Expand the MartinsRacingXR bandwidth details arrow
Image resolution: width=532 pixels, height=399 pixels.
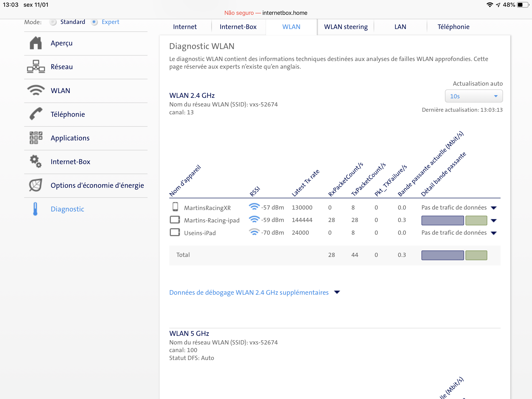pyautogui.click(x=493, y=208)
